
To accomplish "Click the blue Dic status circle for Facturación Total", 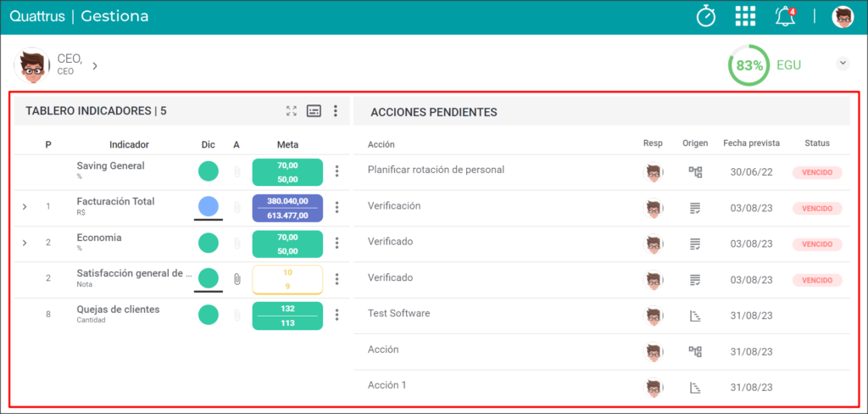I will tap(209, 206).
